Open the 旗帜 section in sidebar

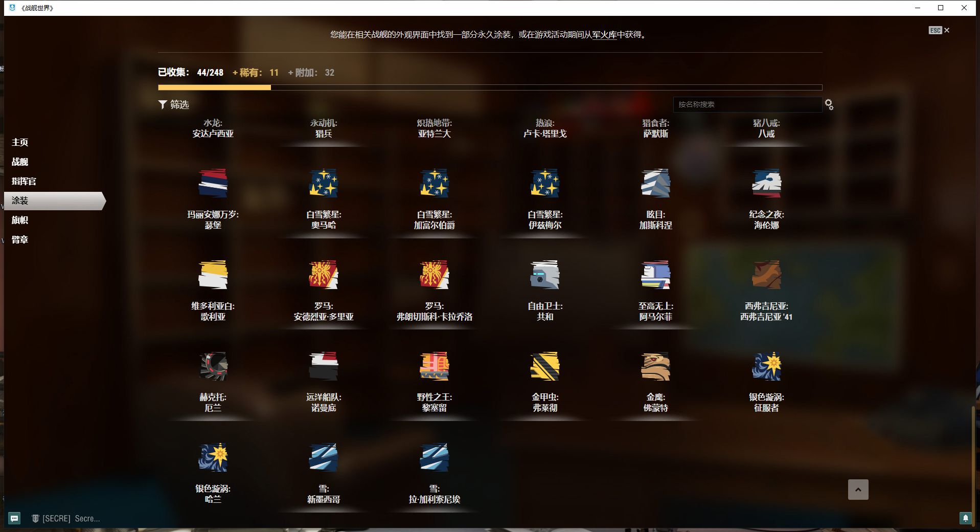coord(20,220)
